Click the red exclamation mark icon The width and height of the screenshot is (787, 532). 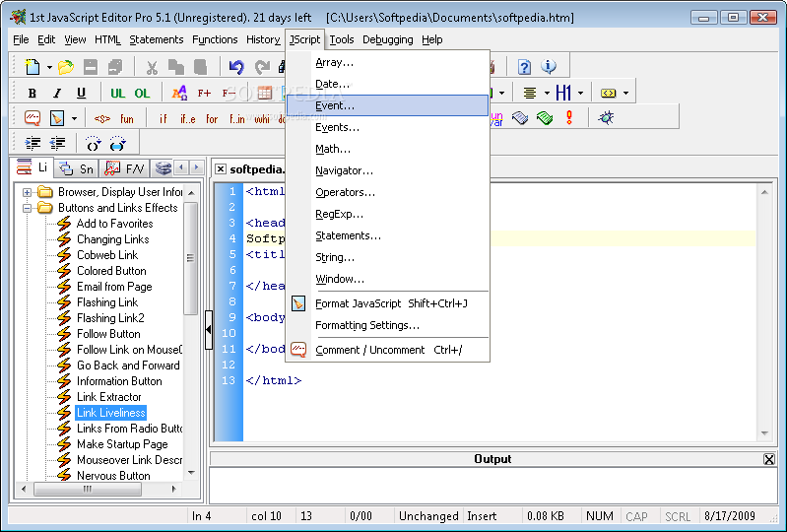[x=569, y=118]
